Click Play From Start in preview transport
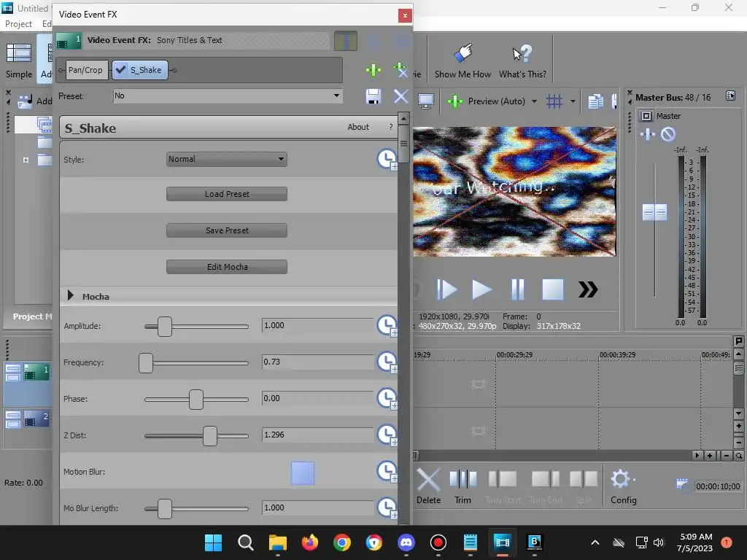Screen dimensions: 747x560 447,289
